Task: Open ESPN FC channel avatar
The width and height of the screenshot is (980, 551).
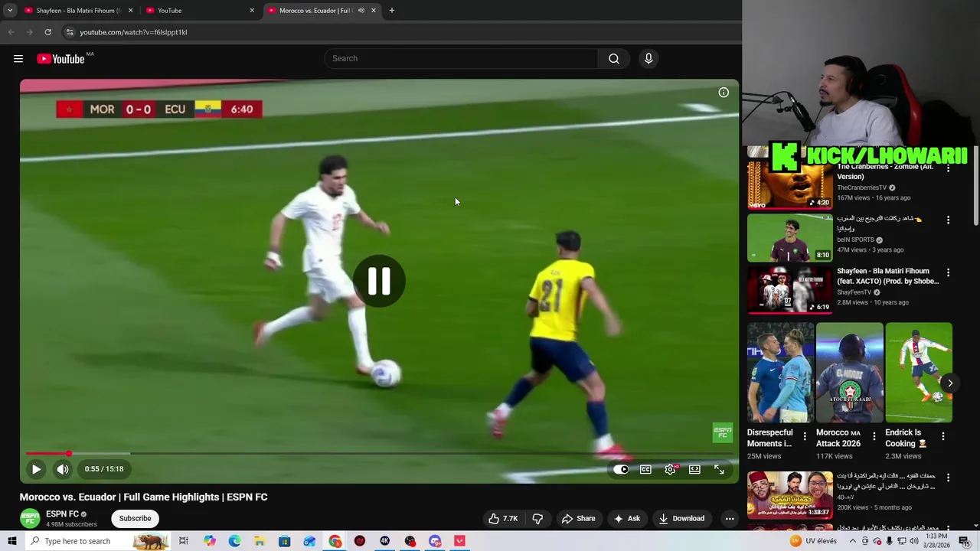Action: coord(30,518)
